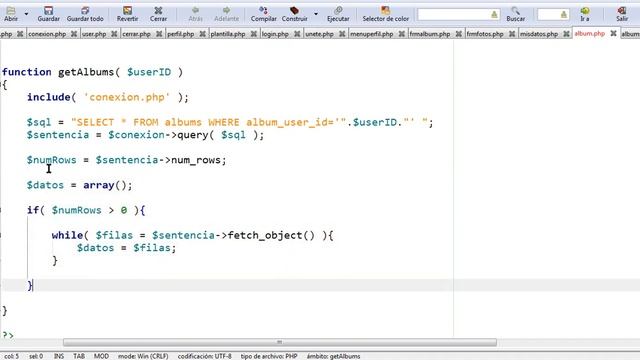Switch to the unete.php tab
This screenshot has width=640, height=360.
click(320, 34)
